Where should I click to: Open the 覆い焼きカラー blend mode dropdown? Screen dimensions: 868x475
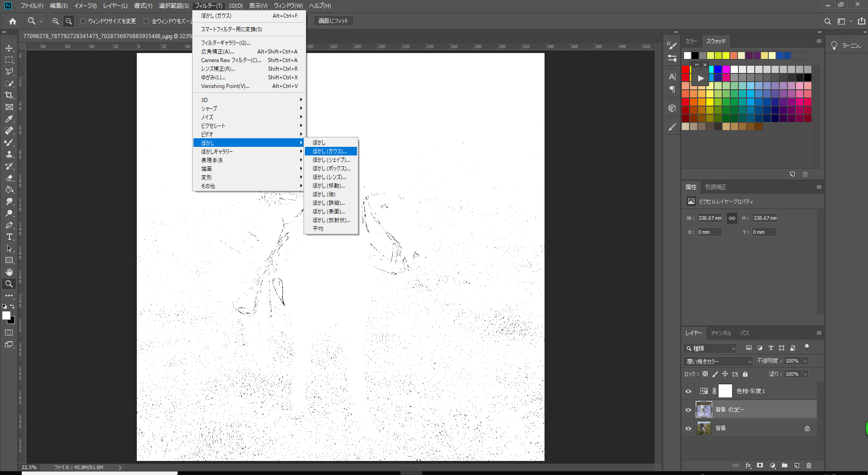718,361
